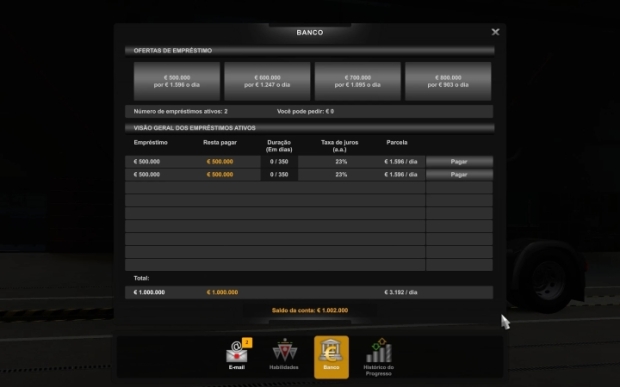Choose the € 800.000 loan offer

pos(448,81)
